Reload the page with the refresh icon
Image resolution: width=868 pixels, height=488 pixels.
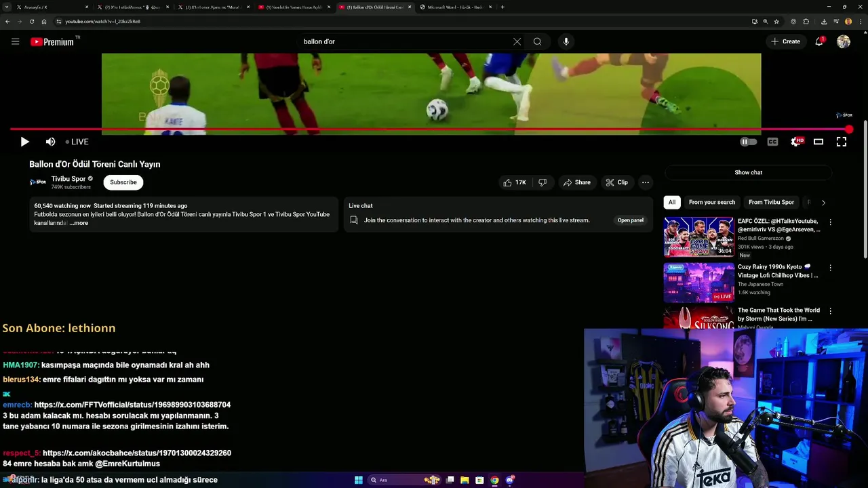(x=31, y=21)
